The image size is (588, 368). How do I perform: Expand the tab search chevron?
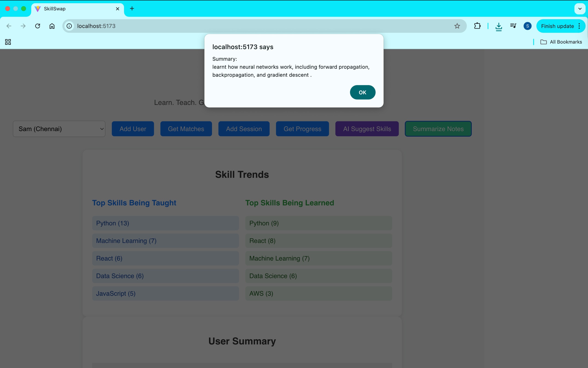[580, 9]
